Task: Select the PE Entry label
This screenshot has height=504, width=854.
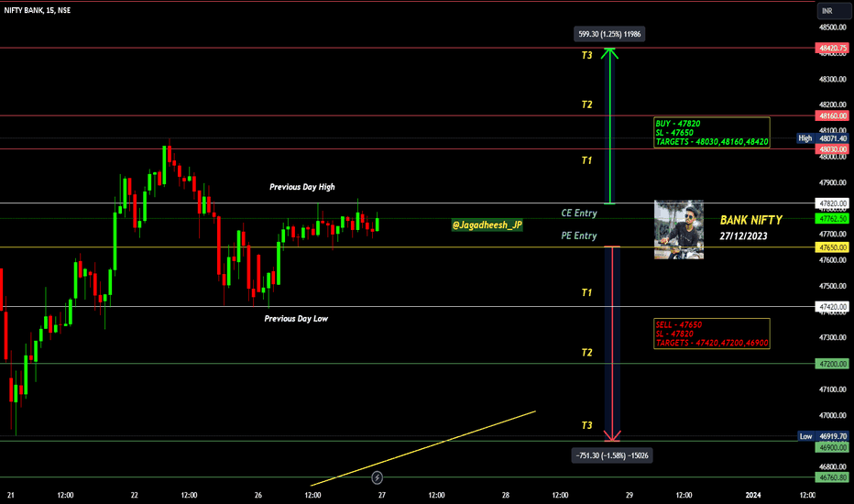Action: [579, 236]
